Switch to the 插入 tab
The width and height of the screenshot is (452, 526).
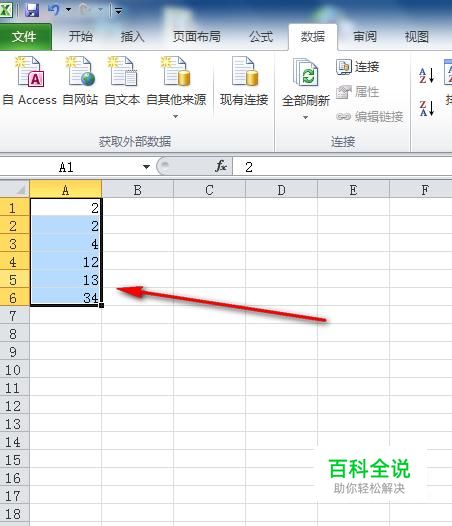point(132,37)
